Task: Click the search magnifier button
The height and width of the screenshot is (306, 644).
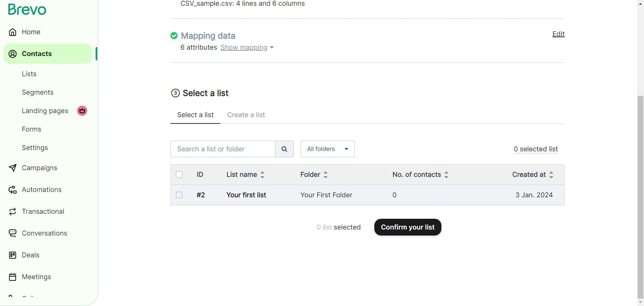Action: (284, 149)
